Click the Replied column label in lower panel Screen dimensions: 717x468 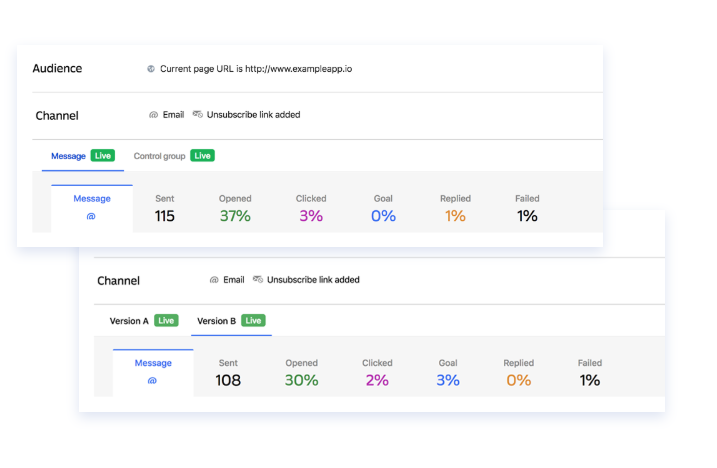click(x=519, y=363)
